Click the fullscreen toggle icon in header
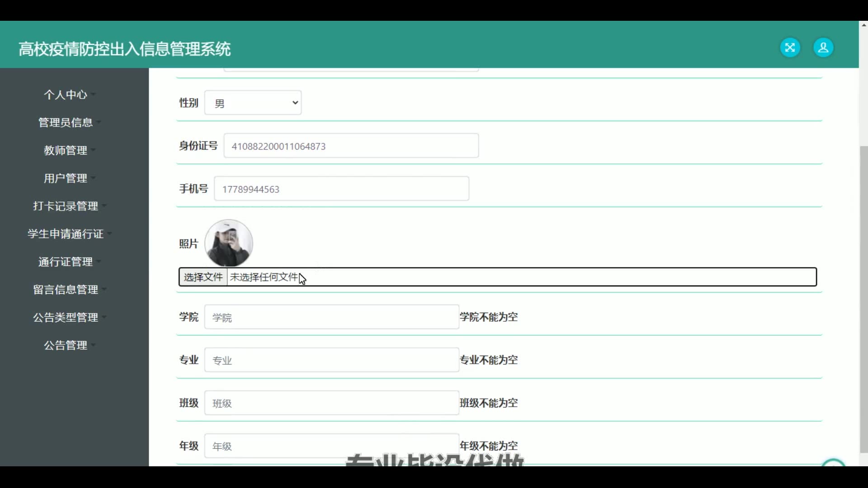868x488 pixels. [x=790, y=47]
